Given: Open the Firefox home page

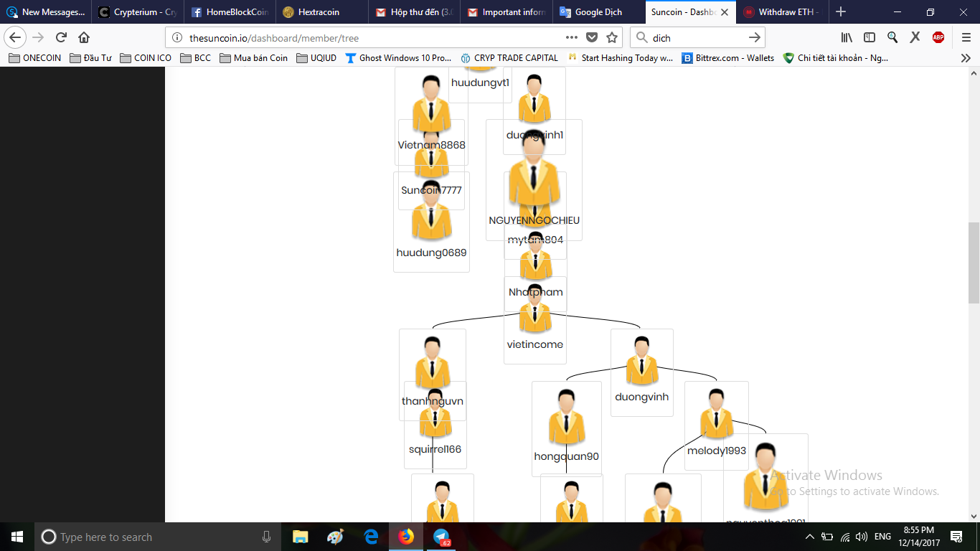Looking at the screenshot, I should tap(84, 37).
